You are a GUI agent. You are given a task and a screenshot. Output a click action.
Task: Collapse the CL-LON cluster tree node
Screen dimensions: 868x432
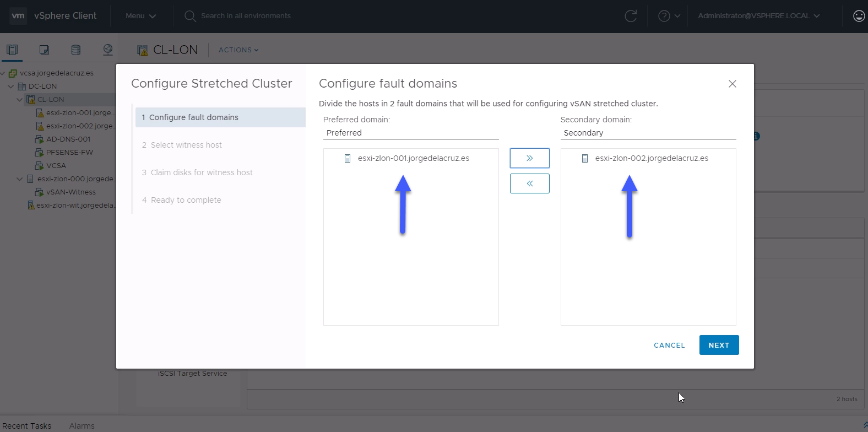20,100
